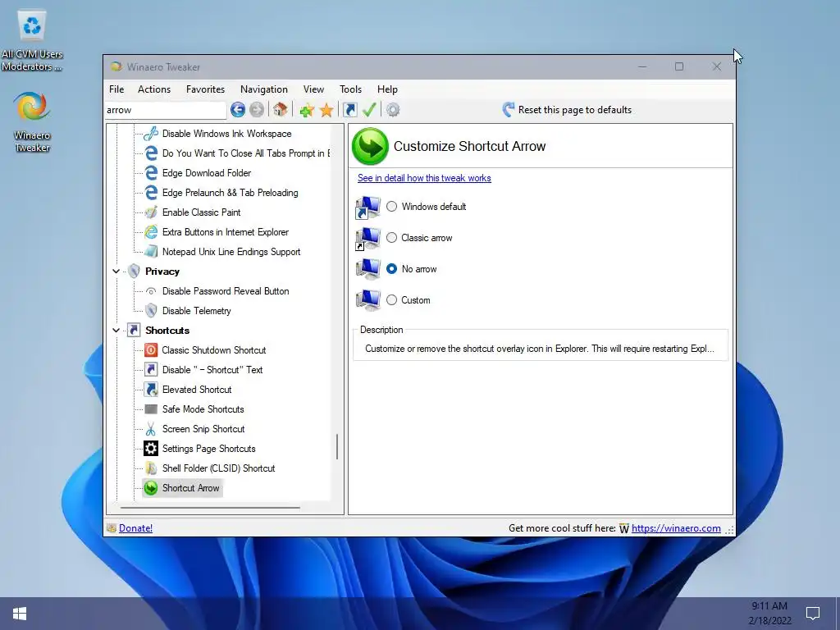Collapse the Shortcuts tree category
This screenshot has height=630, width=840.
pyautogui.click(x=116, y=330)
